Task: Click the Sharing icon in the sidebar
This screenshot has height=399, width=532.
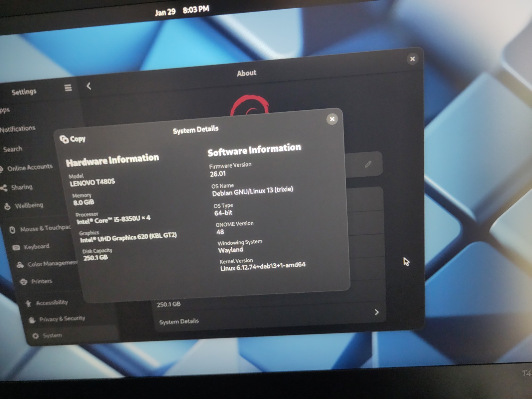Action: [4, 188]
